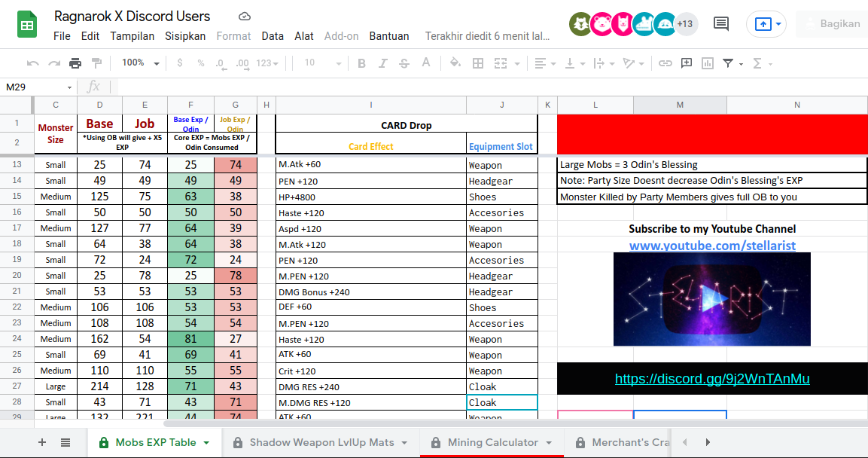This screenshot has height=458, width=868.
Task: Open the Discord invite link
Action: click(712, 378)
